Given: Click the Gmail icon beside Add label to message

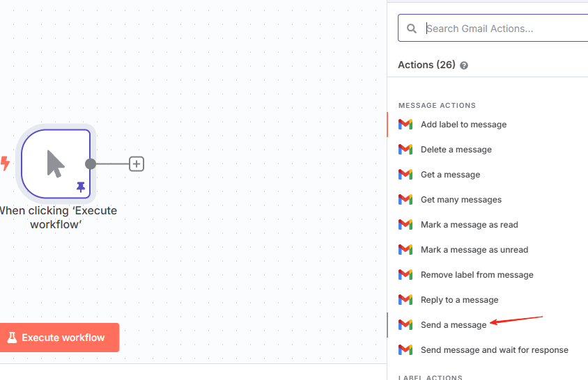Looking at the screenshot, I should tap(405, 125).
